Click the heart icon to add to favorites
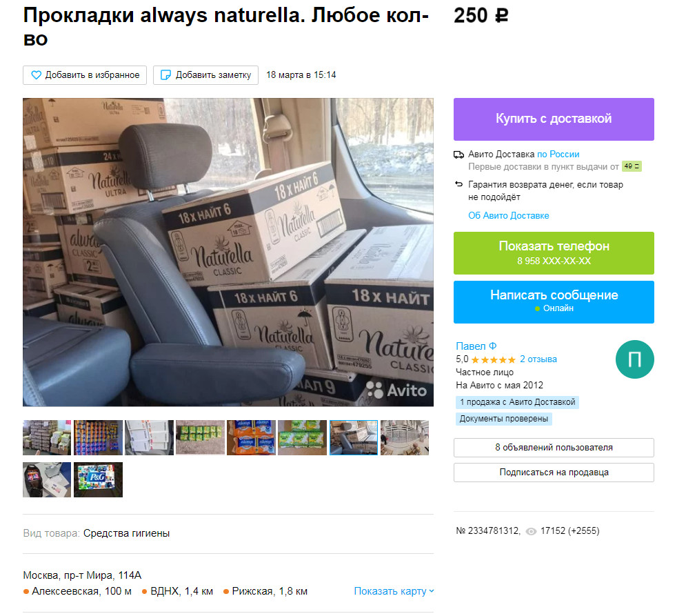Viewport: 686px width, 616px height. [36, 75]
